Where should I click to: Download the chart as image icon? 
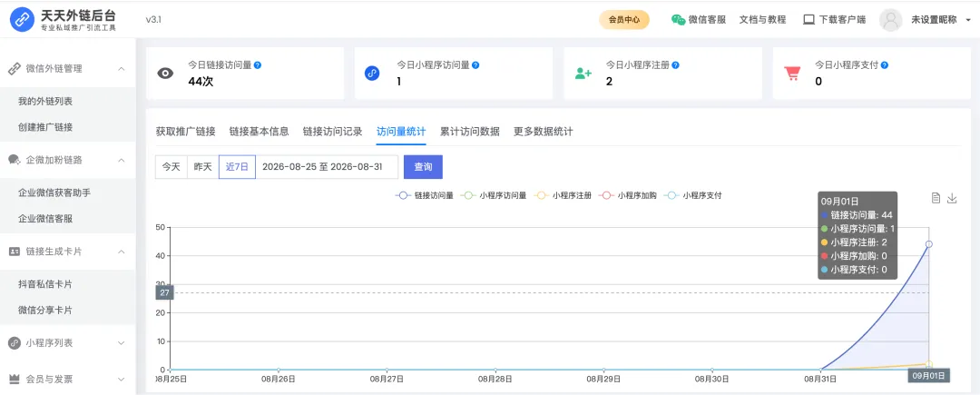952,198
